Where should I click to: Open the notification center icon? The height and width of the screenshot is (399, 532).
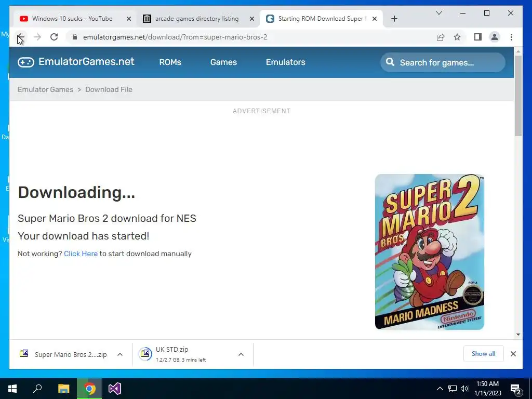coord(515,389)
